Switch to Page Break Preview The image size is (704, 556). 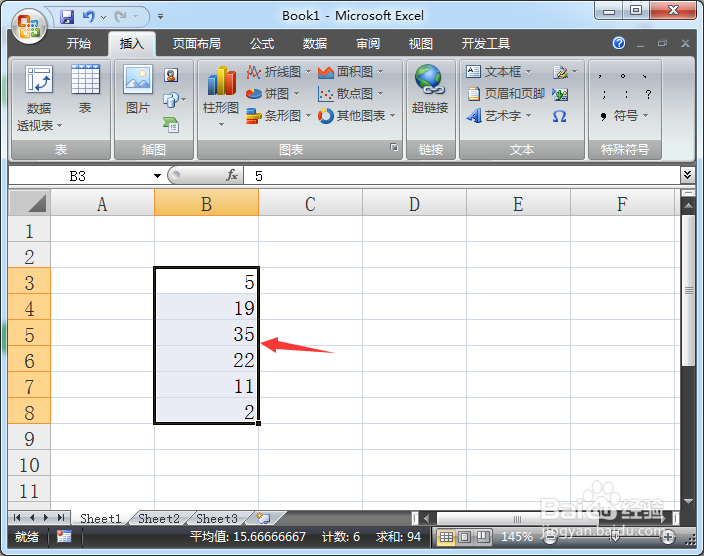[484, 537]
